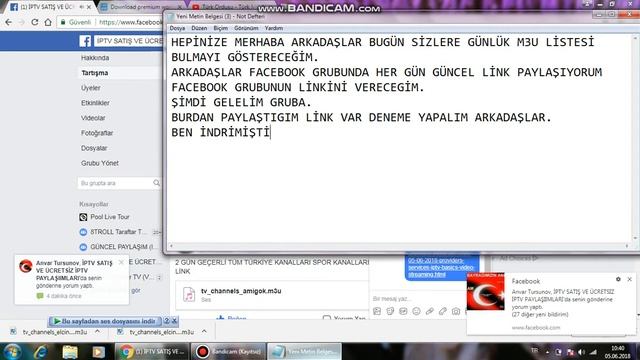Focus the 'Bir mesaj yaz...' chat input
Screen dimensions: 640x360
(x=416, y=298)
